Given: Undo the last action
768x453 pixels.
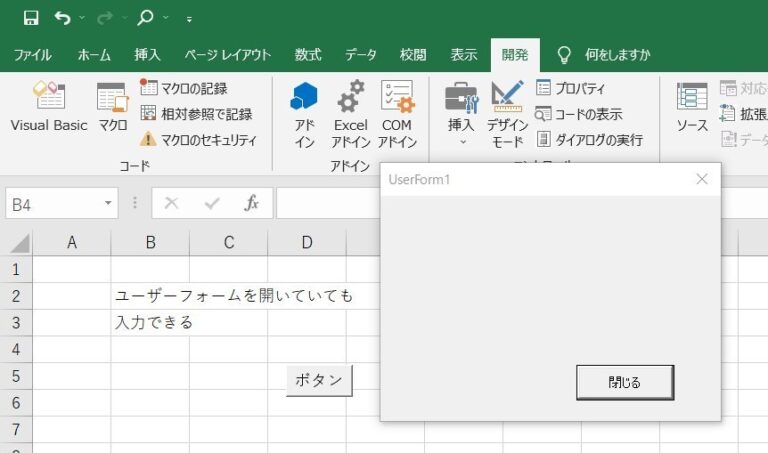Looking at the screenshot, I should tap(62, 18).
